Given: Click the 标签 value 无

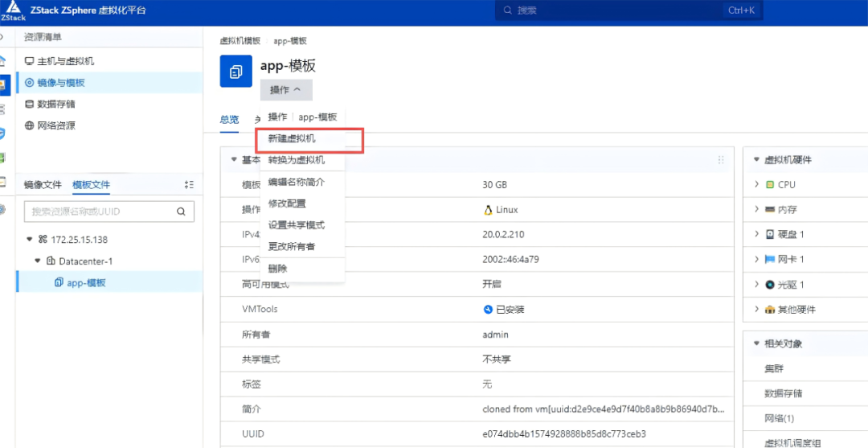Looking at the screenshot, I should (x=487, y=384).
